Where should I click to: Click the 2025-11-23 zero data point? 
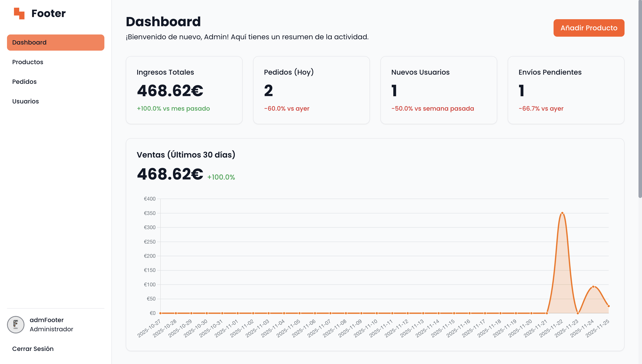[x=578, y=313]
